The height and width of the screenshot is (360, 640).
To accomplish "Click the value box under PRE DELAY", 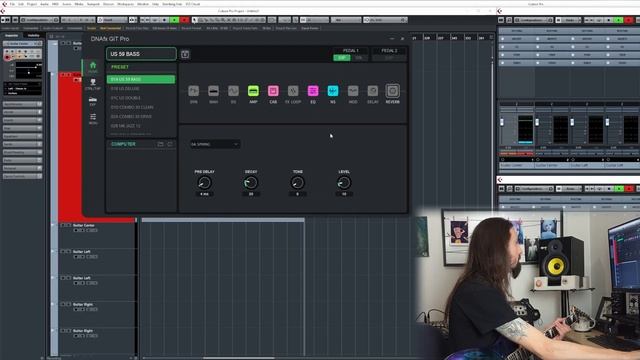I will point(204,194).
